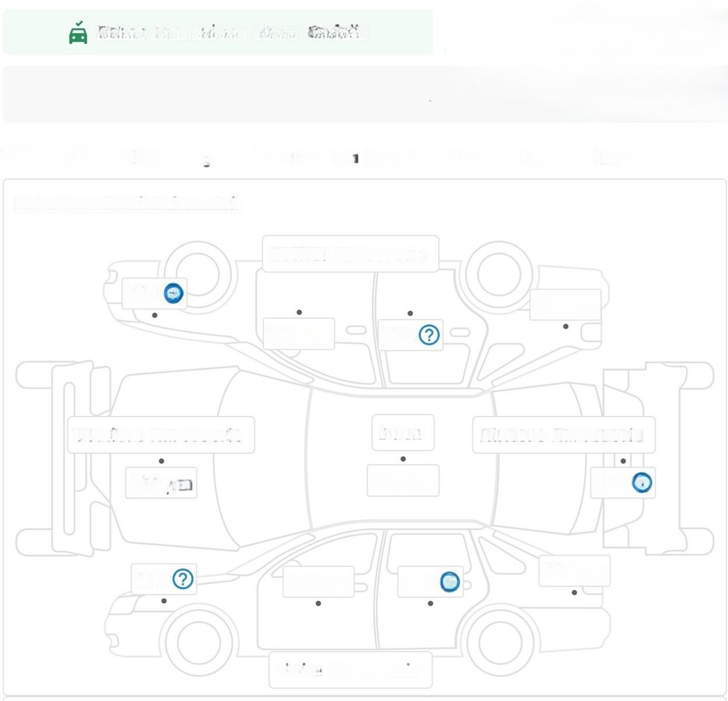Open question mark help on lower car's front fender
728x701 pixels.
point(183,579)
